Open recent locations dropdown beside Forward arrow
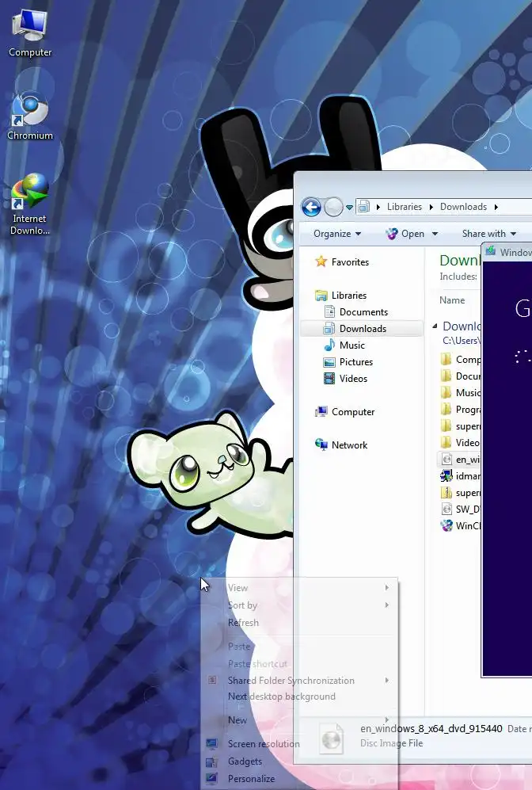Screen dimensions: 532x790 click(349, 207)
